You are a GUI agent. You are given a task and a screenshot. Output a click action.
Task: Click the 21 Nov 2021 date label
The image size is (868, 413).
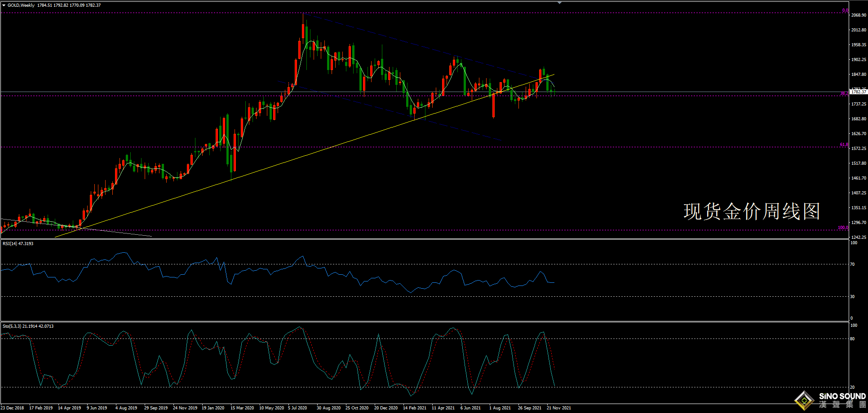click(559, 408)
